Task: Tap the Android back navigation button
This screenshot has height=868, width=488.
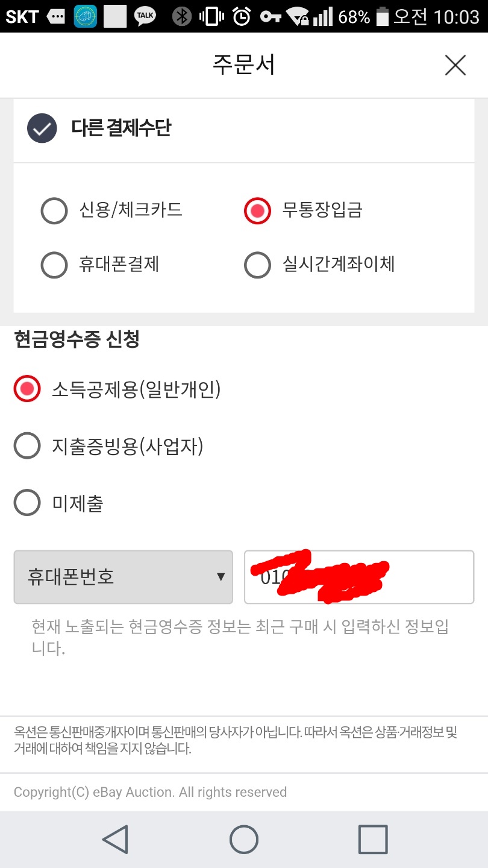Action: click(x=114, y=838)
